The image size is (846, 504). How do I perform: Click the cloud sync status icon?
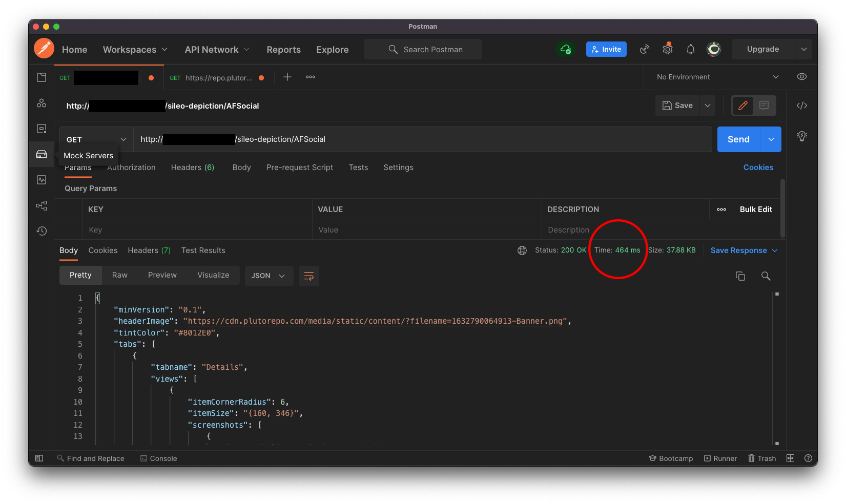[x=566, y=49]
